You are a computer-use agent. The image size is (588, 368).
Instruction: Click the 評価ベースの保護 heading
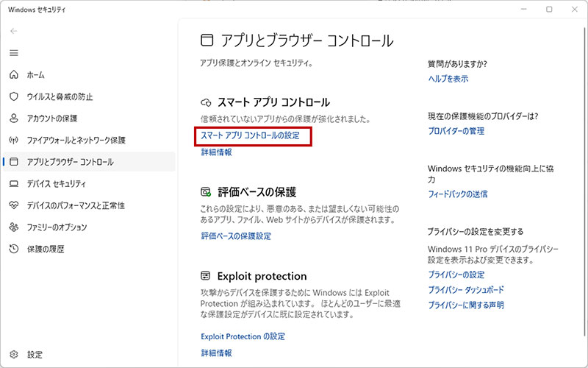click(x=257, y=192)
